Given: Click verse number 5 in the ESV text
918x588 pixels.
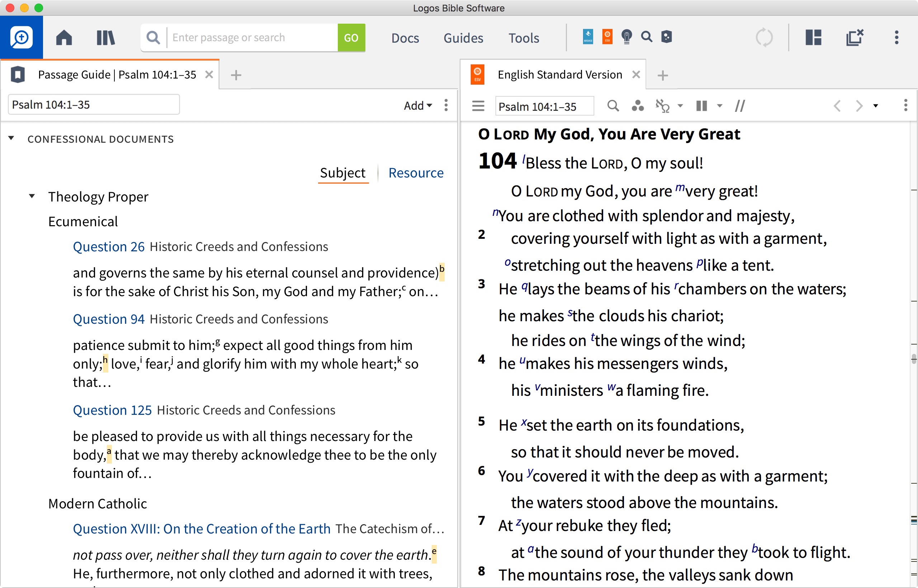Looking at the screenshot, I should point(482,421).
